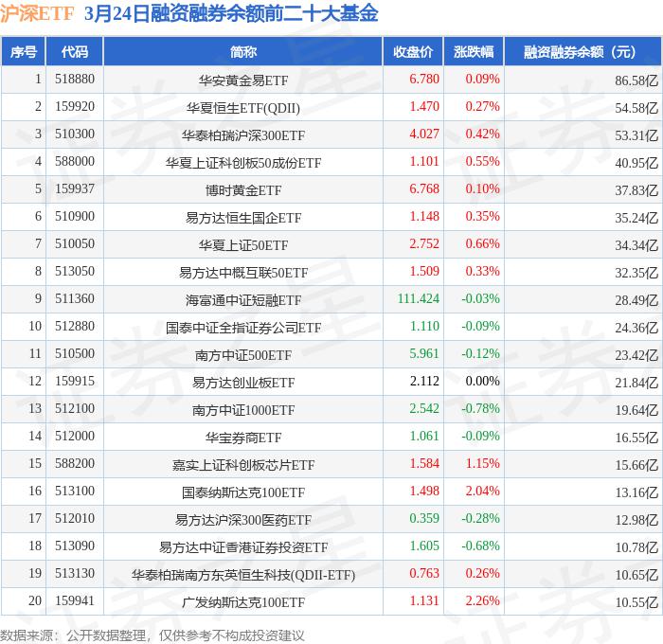This screenshot has width=663, height=644.
Task: Click the 收盘价 column header
Action: 413,51
